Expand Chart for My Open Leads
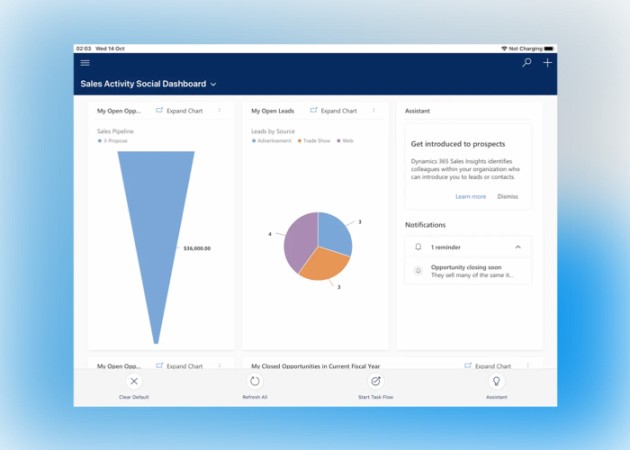This screenshot has width=630, height=450. pos(333,111)
